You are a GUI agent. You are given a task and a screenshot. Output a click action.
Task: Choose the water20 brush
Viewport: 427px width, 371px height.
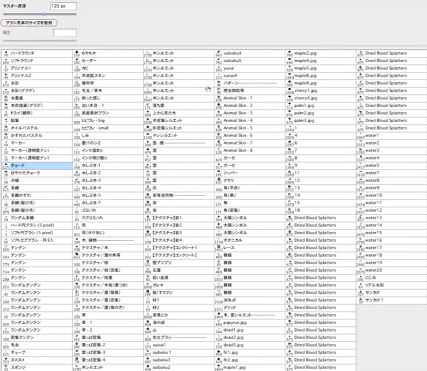[x=392, y=270]
